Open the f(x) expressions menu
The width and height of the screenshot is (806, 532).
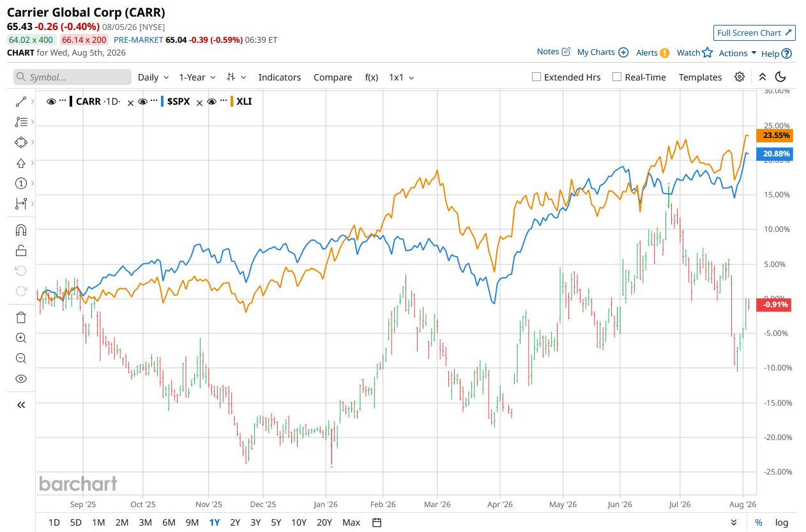(372, 77)
